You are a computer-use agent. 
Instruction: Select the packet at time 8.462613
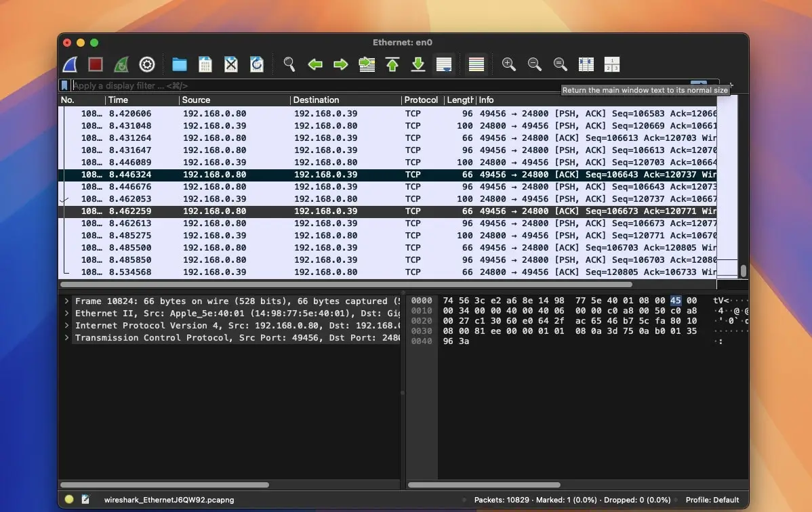(388, 223)
